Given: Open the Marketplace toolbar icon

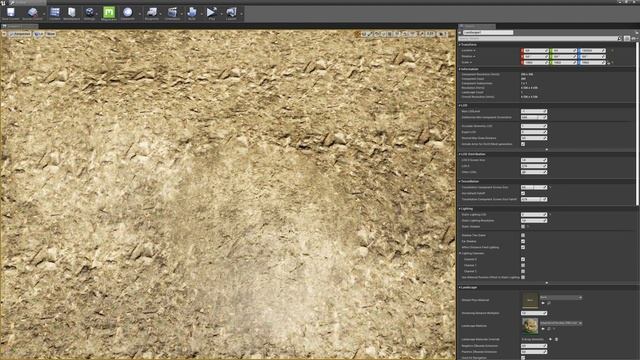Looking at the screenshot, I should pyautogui.click(x=72, y=13).
